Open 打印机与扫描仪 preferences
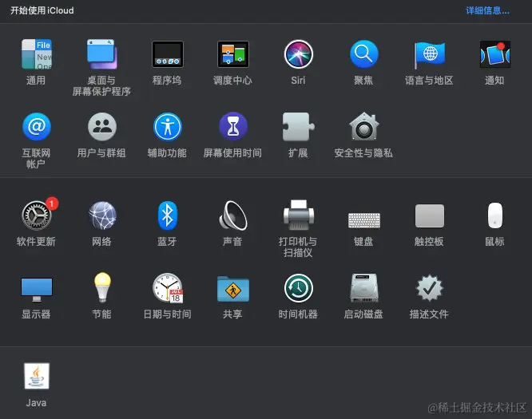The width and height of the screenshot is (532, 419). click(x=298, y=215)
